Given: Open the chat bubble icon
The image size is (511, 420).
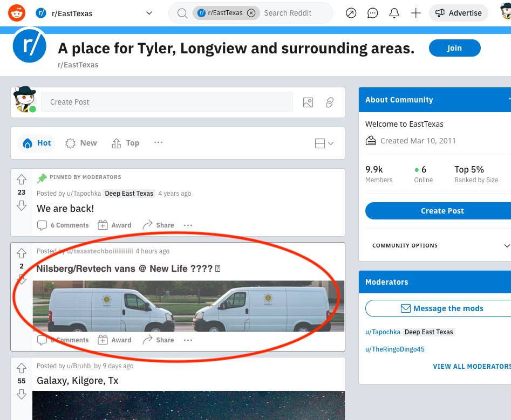Looking at the screenshot, I should (x=373, y=13).
